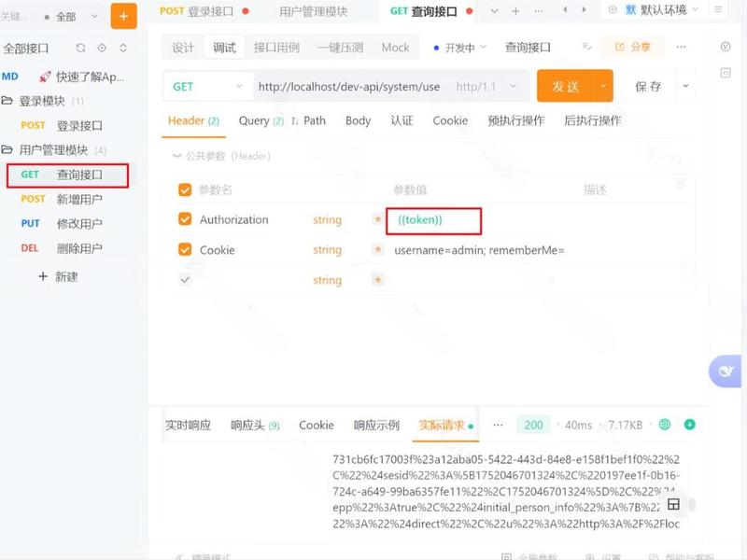Switch to the 设计 tab
Screen dimensions: 747x560
coord(183,48)
